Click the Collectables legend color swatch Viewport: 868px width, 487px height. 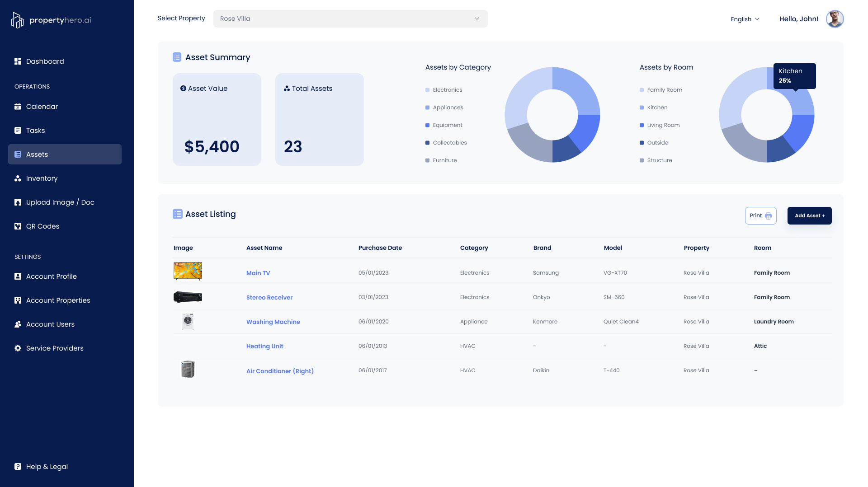pos(427,143)
